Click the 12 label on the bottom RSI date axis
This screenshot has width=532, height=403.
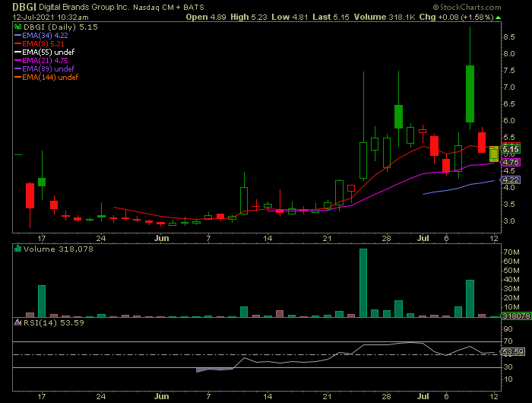(494, 396)
